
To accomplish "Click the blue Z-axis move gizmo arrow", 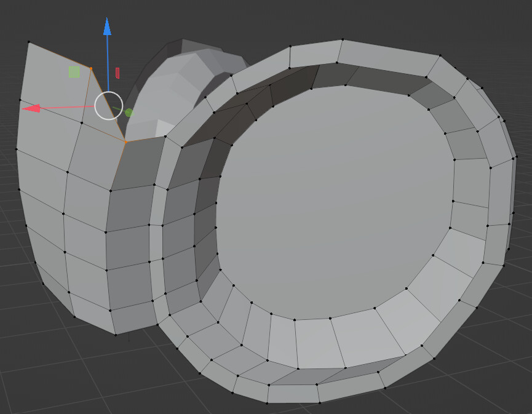I will click(107, 26).
